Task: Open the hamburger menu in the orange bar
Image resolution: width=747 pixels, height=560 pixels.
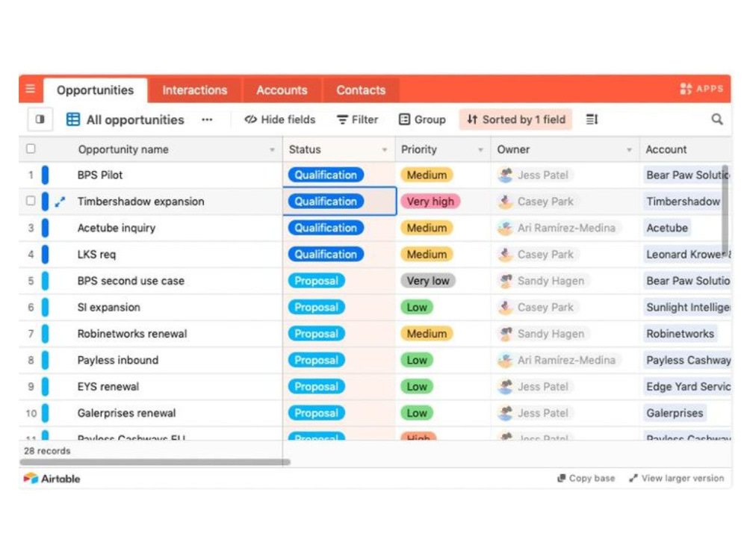Action: 30,89
